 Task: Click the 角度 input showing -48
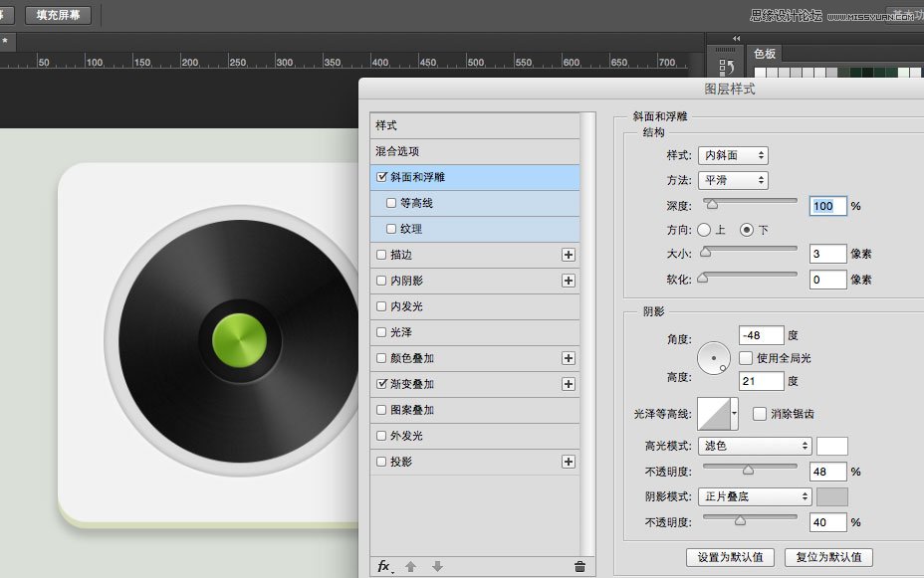(x=760, y=335)
